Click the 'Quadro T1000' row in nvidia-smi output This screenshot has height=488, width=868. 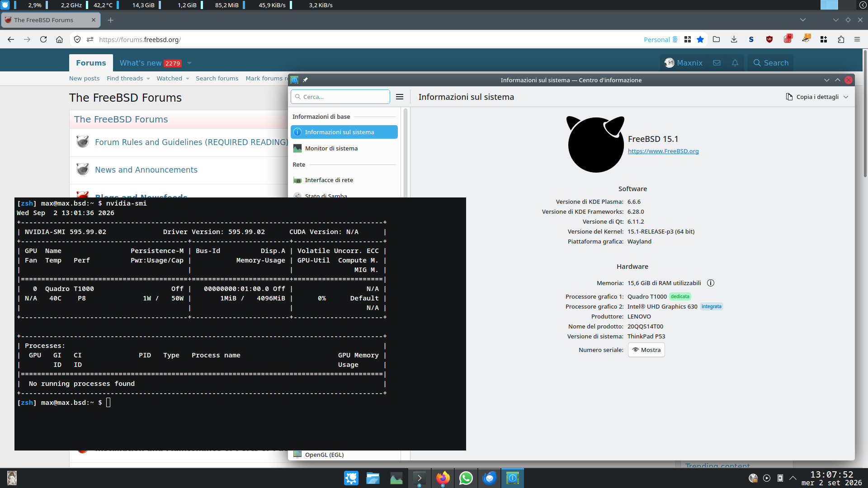(201, 289)
